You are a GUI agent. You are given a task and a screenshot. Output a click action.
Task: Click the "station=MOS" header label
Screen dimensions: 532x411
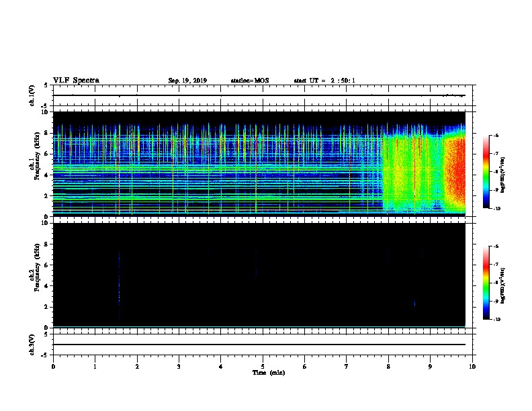pyautogui.click(x=250, y=81)
